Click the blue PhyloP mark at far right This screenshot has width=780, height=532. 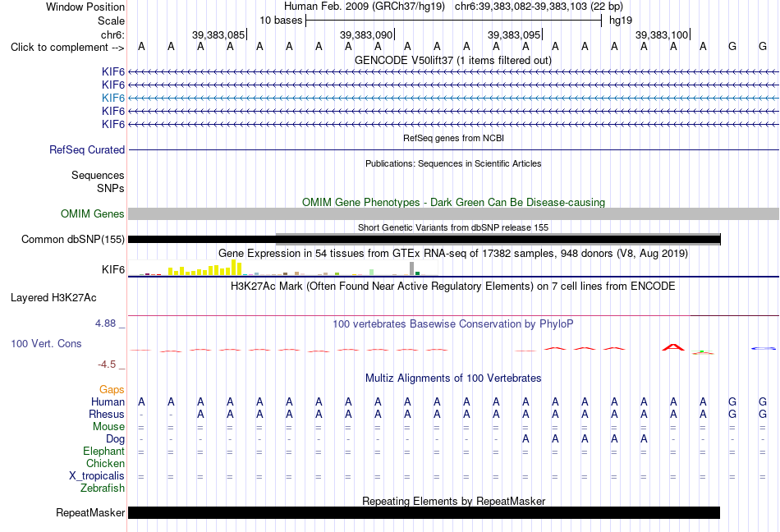[x=763, y=348]
